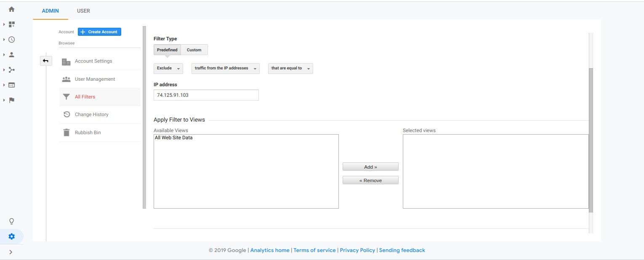
Task: Open the Acquisition branching-arrows icon
Action: [x=12, y=70]
